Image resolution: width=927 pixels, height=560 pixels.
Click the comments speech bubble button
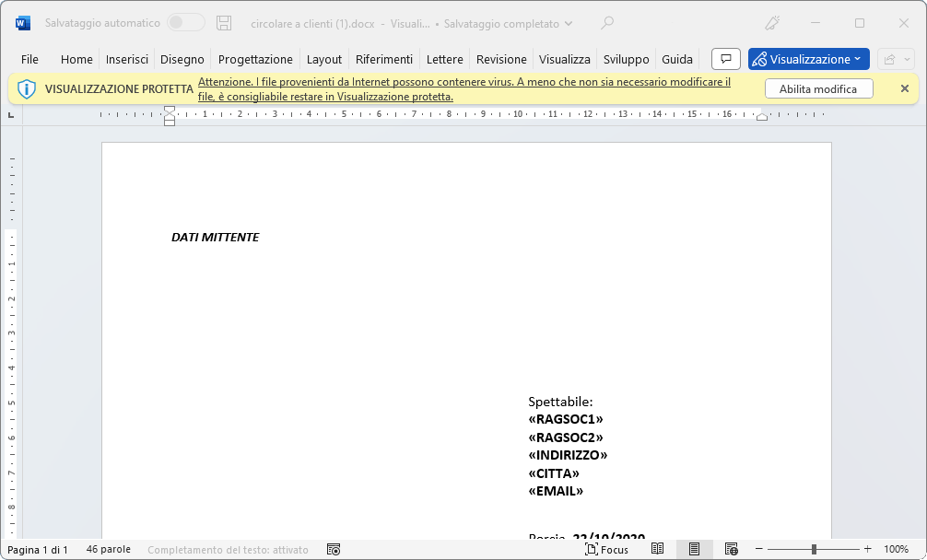click(x=726, y=59)
